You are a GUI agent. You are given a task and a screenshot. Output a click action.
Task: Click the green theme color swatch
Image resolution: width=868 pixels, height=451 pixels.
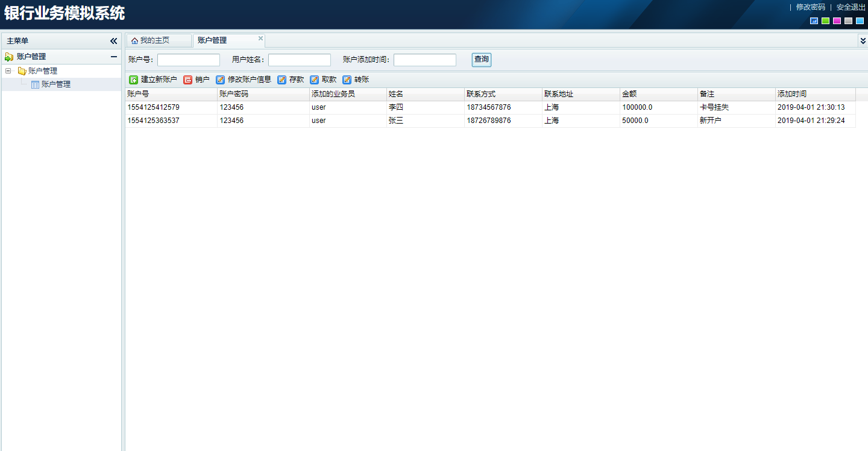coord(825,20)
